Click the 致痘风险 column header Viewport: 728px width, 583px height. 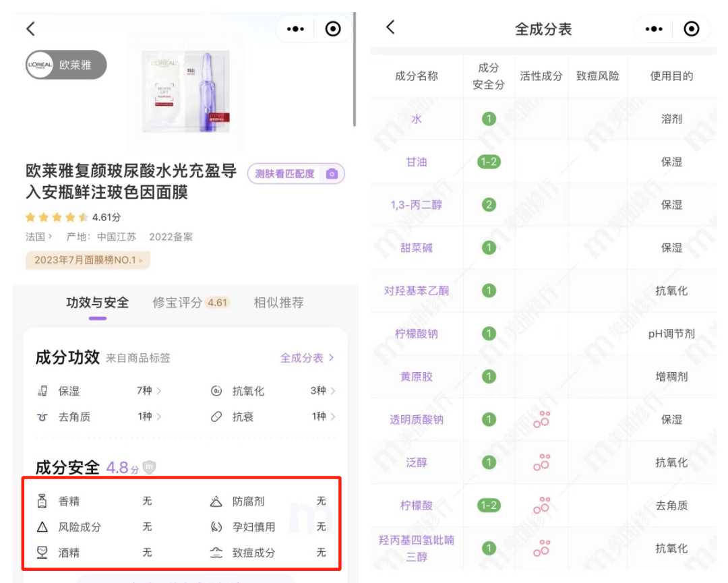pyautogui.click(x=598, y=76)
